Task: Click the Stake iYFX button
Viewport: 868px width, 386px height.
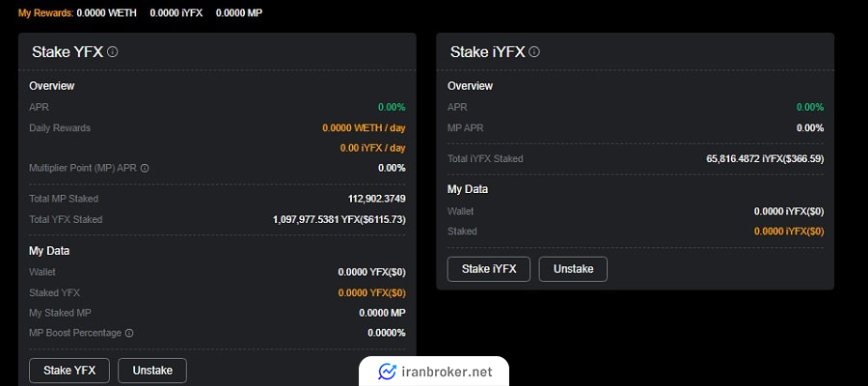Action: click(x=489, y=269)
